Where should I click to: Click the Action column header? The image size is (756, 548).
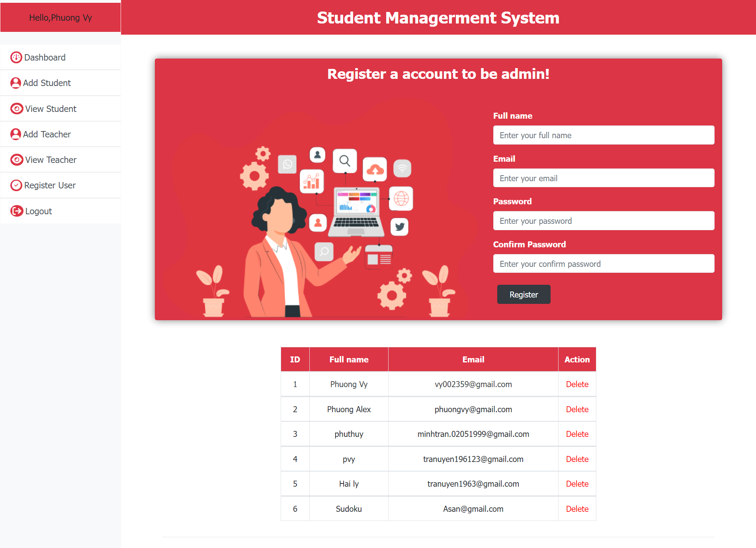point(577,359)
